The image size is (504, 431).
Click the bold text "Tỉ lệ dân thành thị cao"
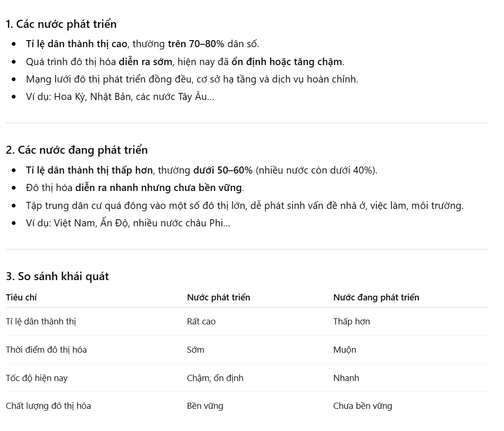(x=76, y=44)
